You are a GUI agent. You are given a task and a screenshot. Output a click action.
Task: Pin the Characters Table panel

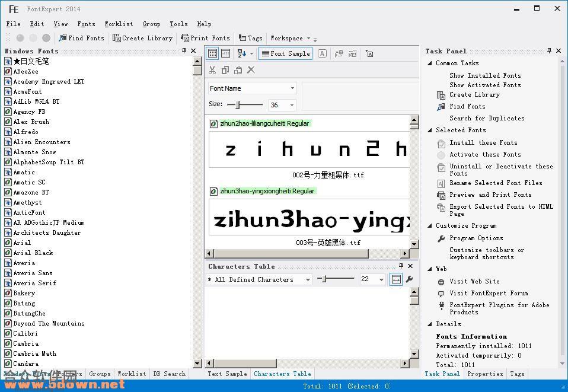click(401, 266)
